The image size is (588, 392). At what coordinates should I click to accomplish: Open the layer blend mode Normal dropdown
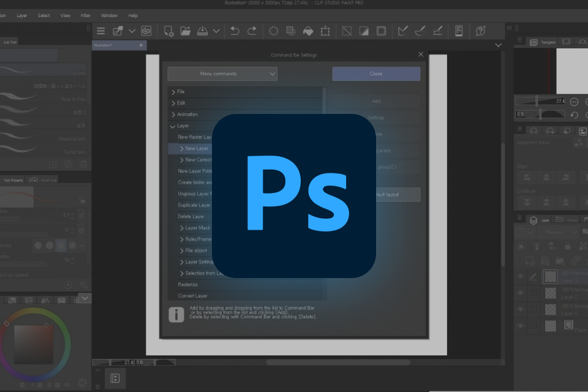point(558,232)
